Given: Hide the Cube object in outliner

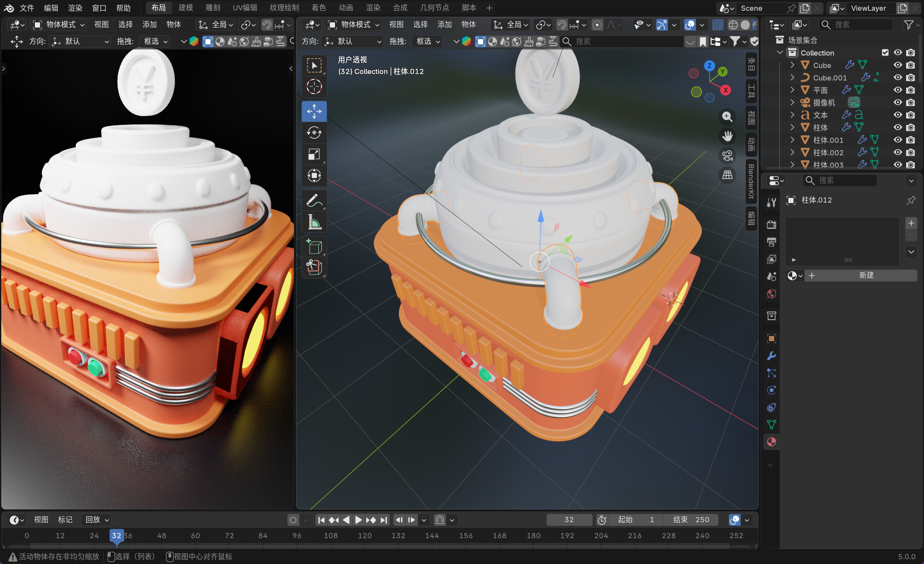Looking at the screenshot, I should [898, 65].
